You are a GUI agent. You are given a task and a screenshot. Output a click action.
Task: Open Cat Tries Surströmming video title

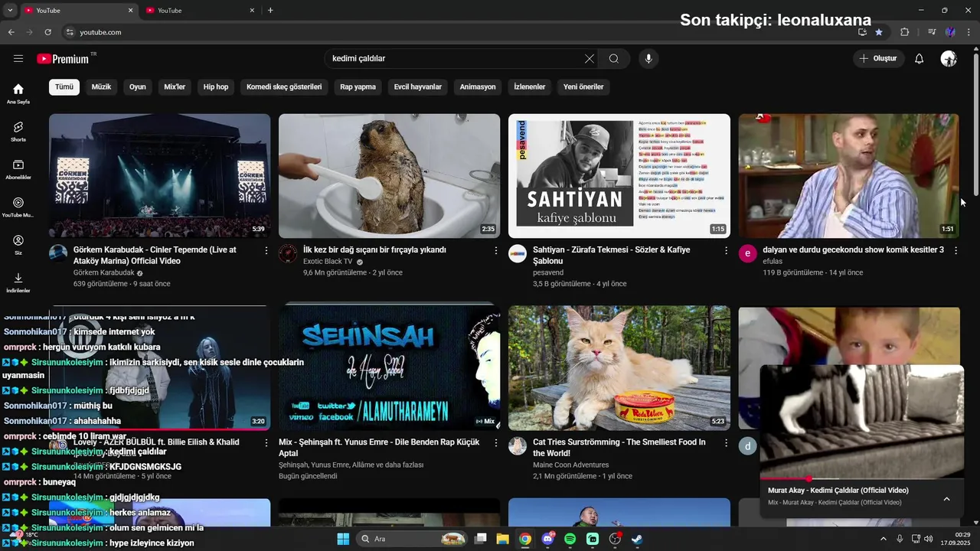pos(619,447)
